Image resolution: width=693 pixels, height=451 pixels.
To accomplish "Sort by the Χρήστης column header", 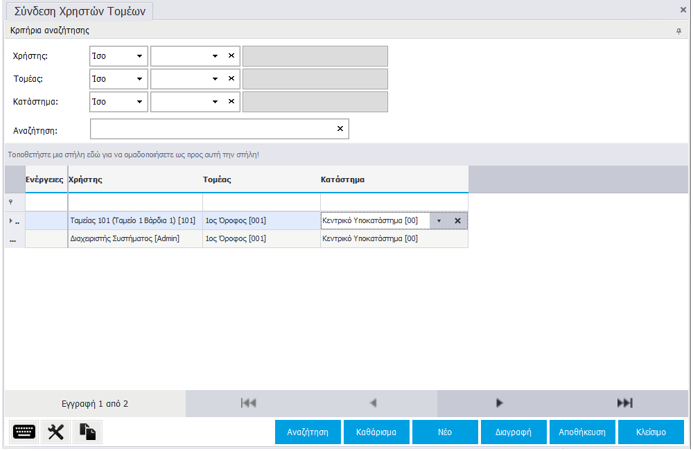I will 134,179.
